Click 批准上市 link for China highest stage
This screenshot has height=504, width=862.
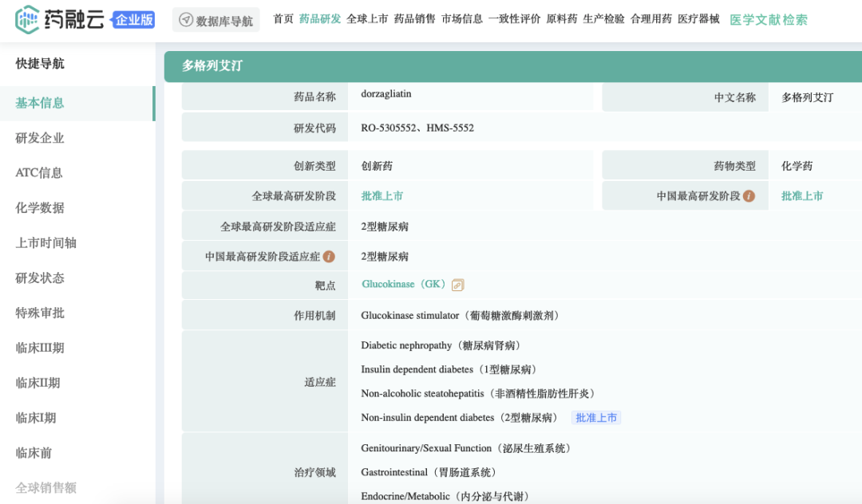coord(801,196)
